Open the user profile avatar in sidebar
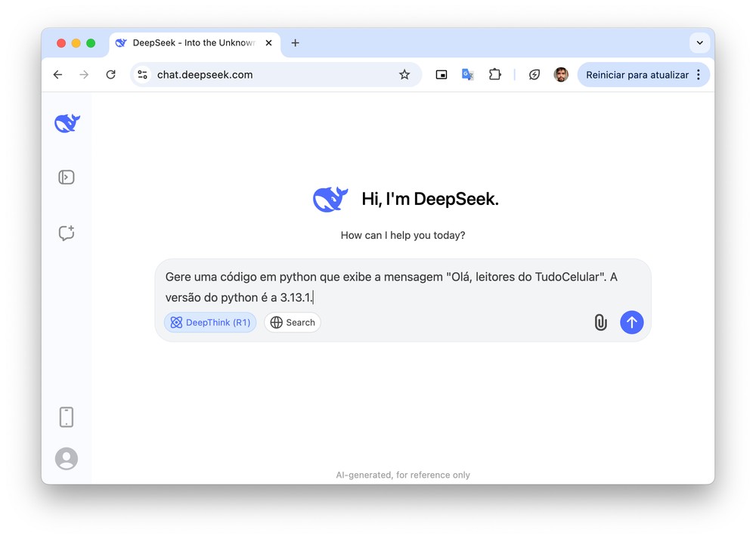 [67, 458]
